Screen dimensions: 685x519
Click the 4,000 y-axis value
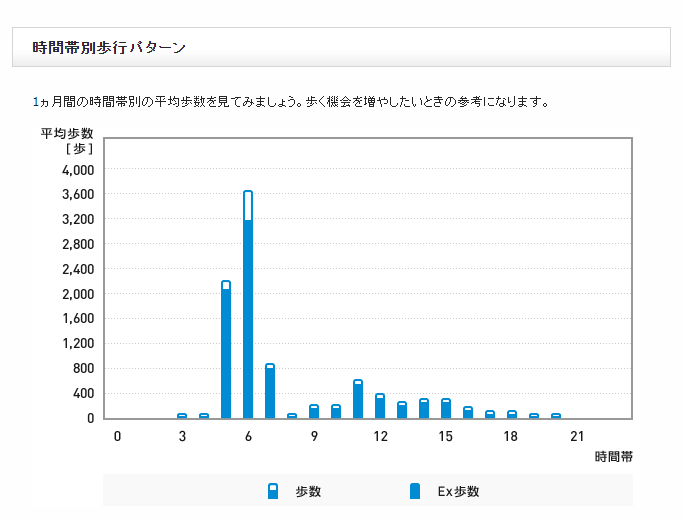pyautogui.click(x=78, y=170)
